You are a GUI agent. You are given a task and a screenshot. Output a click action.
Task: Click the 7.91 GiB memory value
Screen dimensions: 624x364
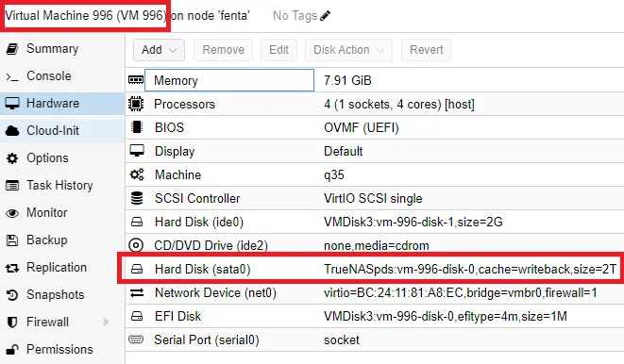(347, 81)
